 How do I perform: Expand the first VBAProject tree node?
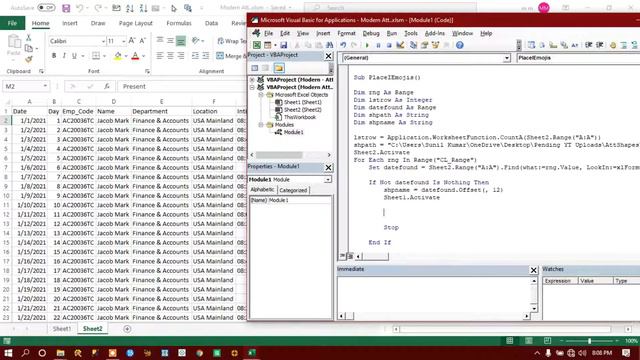(x=252, y=80)
